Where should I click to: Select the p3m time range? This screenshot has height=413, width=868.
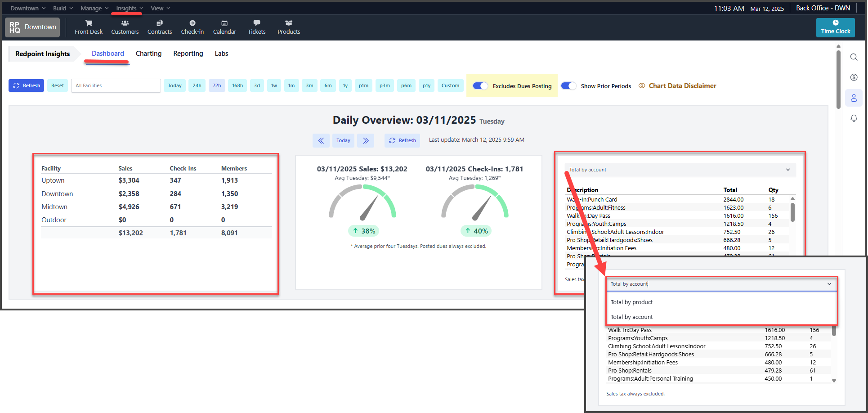tap(385, 85)
